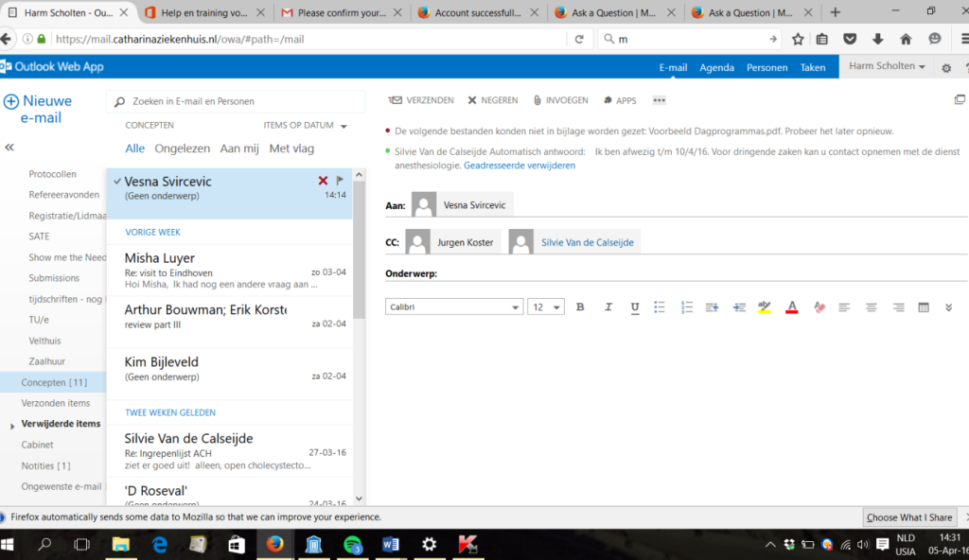This screenshot has width=969, height=560.
Task: Delete the Vesna Svircevic draft via red X
Action: point(323,180)
